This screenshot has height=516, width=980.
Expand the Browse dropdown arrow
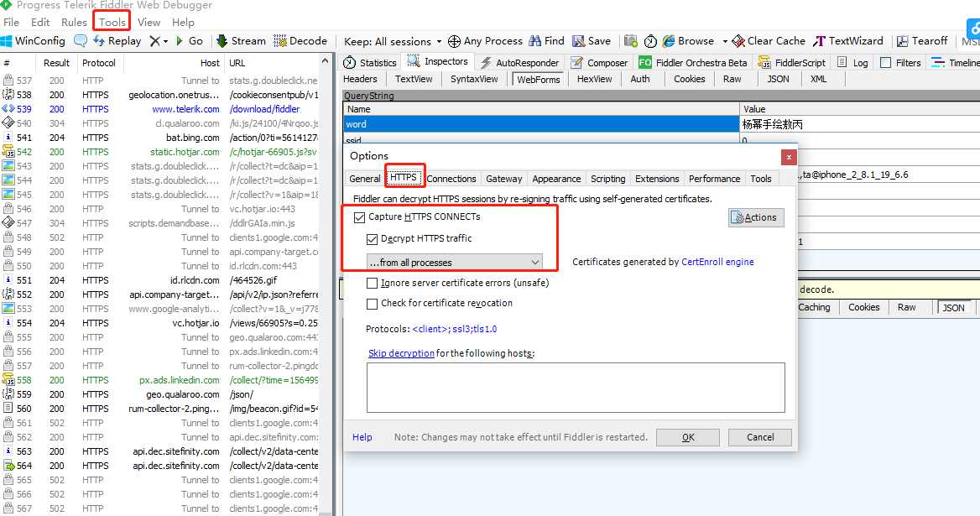[725, 42]
